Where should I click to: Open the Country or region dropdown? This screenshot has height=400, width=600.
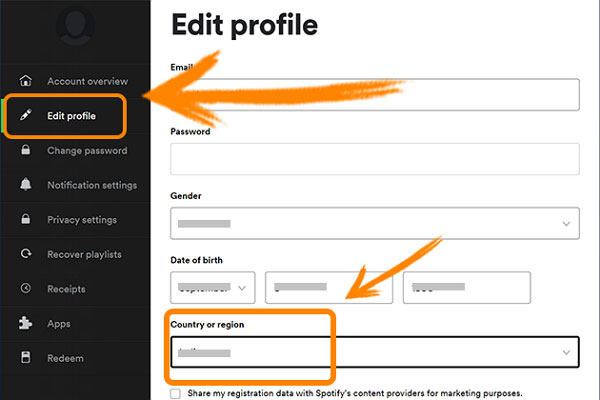pyautogui.click(x=375, y=352)
